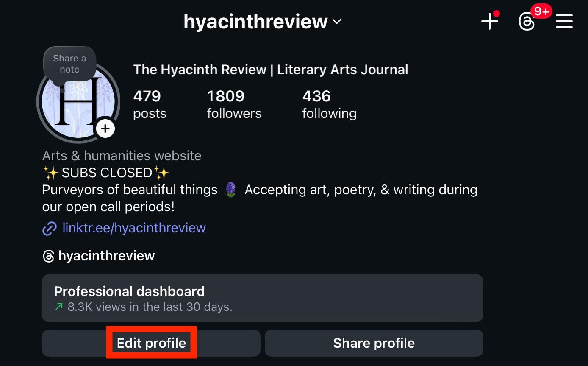Expand the account switcher chevron
The height and width of the screenshot is (366, 588).
coord(337,22)
